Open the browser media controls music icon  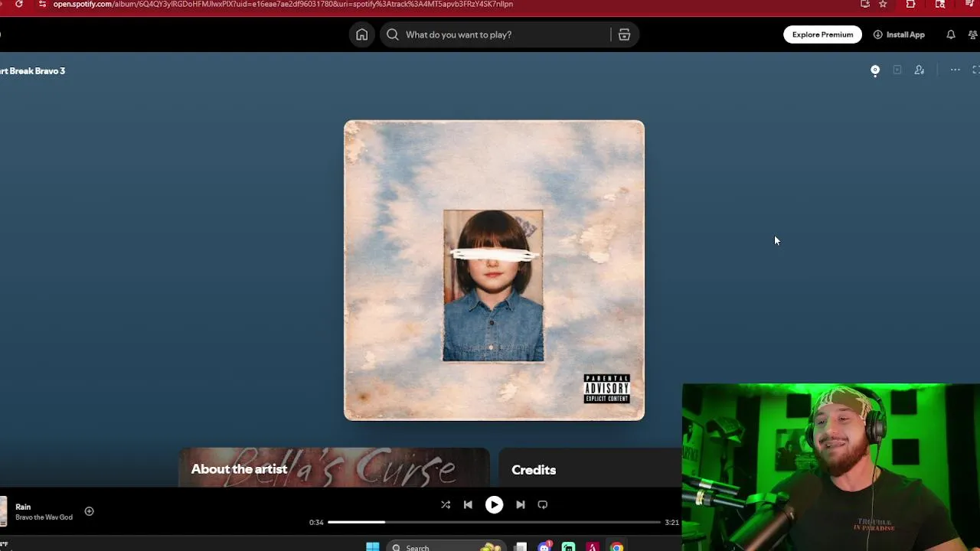click(970, 4)
